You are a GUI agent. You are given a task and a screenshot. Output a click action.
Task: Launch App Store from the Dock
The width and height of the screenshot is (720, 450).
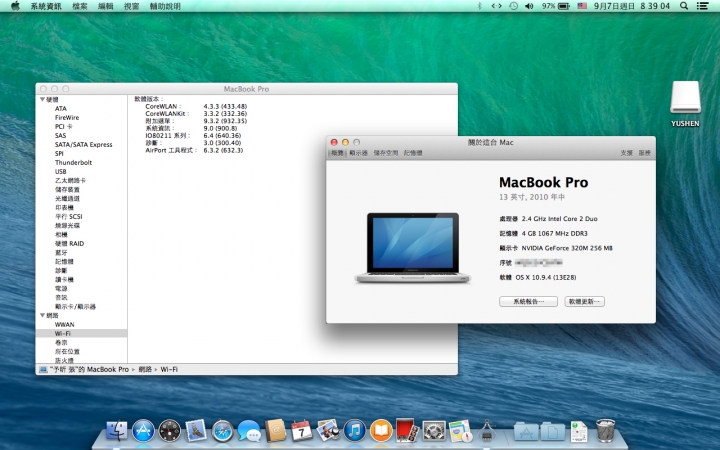click(143, 431)
